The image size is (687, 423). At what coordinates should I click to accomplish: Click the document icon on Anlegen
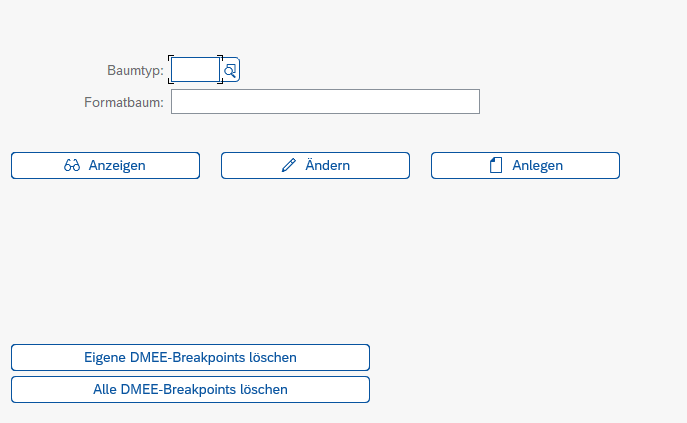(496, 166)
